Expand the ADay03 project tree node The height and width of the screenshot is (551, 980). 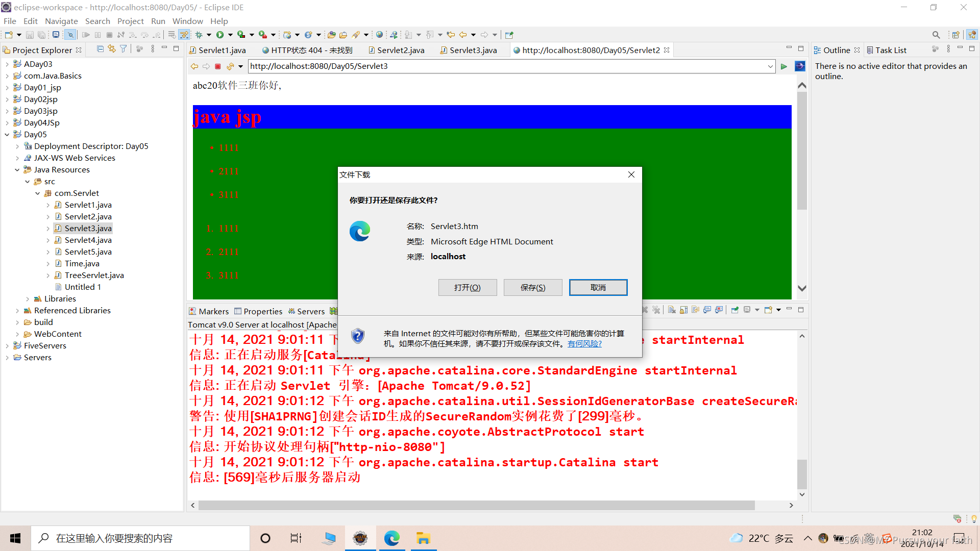7,64
